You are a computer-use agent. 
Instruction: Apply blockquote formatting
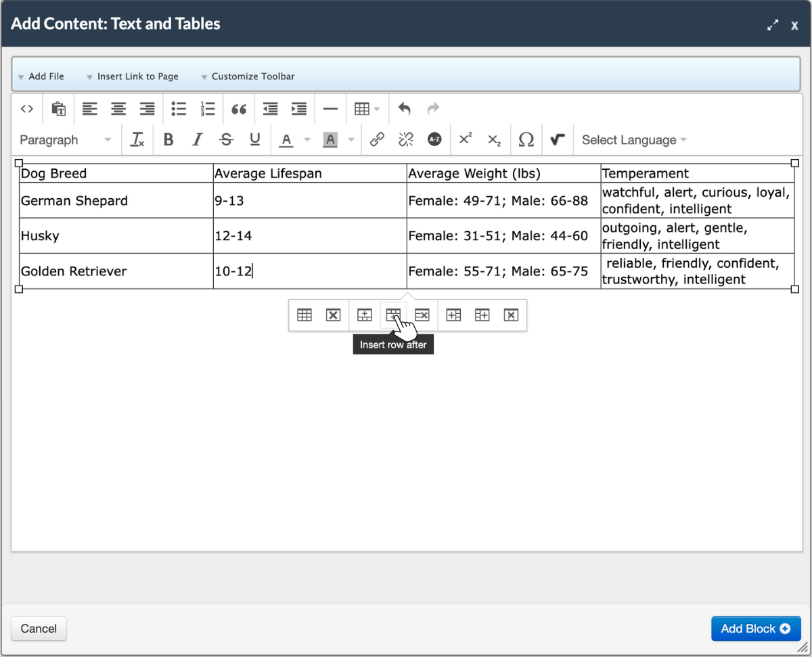tap(239, 109)
